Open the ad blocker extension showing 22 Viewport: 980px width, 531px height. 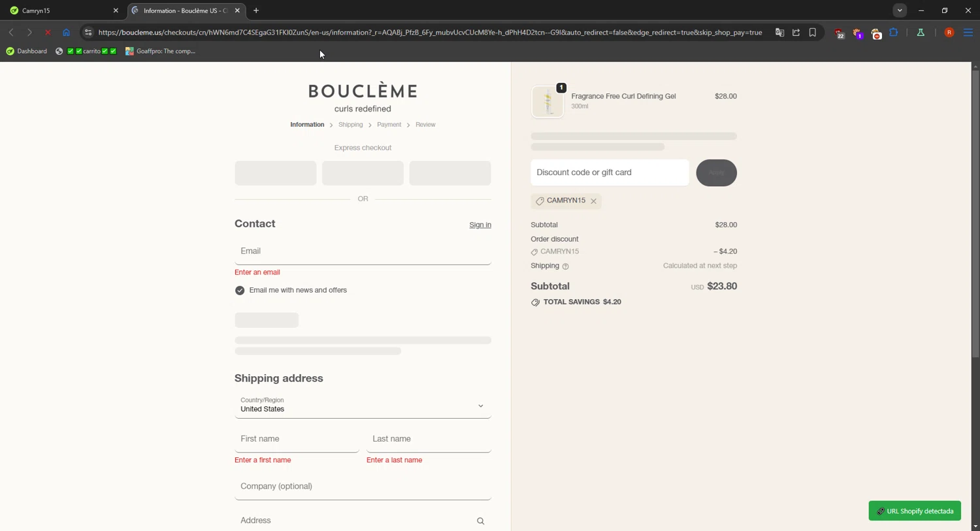tap(840, 33)
